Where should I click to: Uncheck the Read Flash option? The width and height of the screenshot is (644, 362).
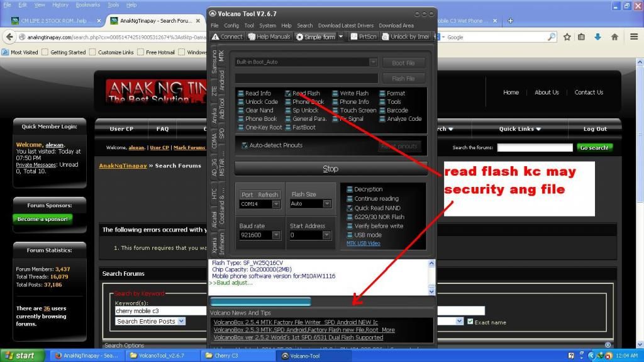pyautogui.click(x=288, y=93)
